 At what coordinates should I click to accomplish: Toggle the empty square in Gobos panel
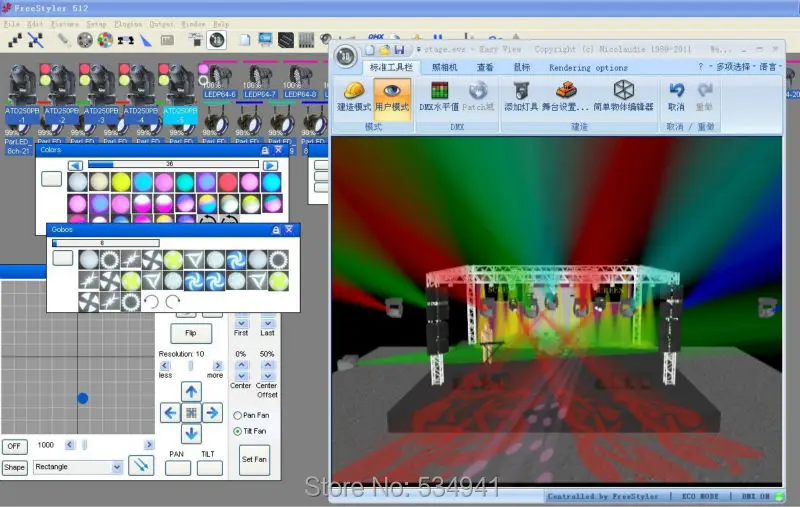63,258
